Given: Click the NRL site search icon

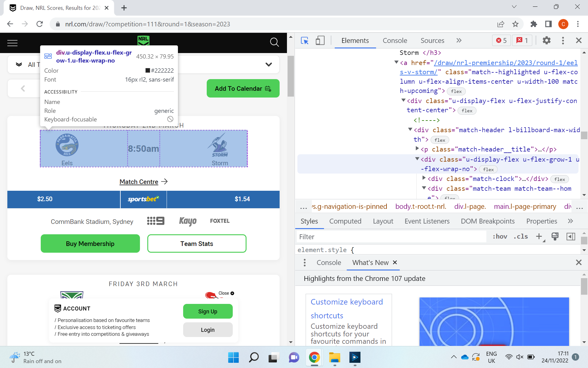Looking at the screenshot, I should [274, 42].
